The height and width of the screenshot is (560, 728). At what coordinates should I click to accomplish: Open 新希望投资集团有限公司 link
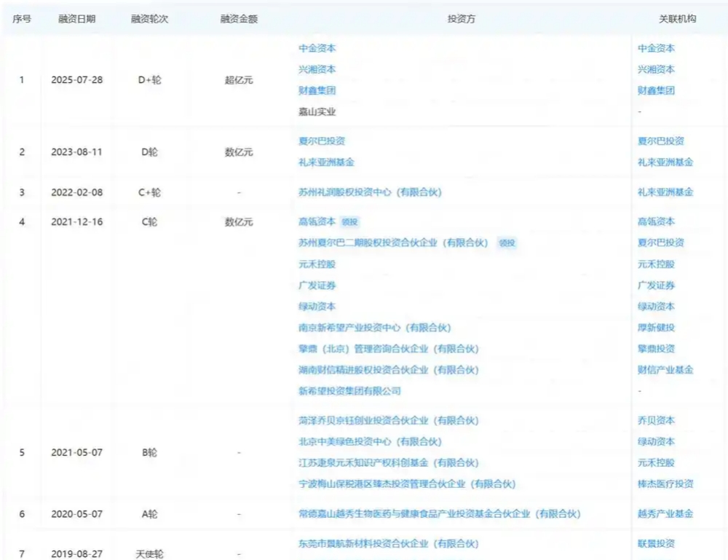click(x=349, y=391)
